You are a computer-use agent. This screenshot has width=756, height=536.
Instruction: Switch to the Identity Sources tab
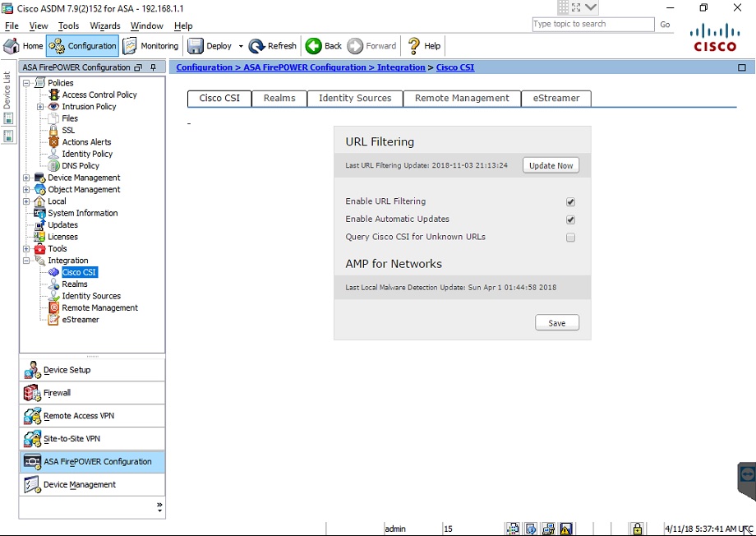pos(355,98)
